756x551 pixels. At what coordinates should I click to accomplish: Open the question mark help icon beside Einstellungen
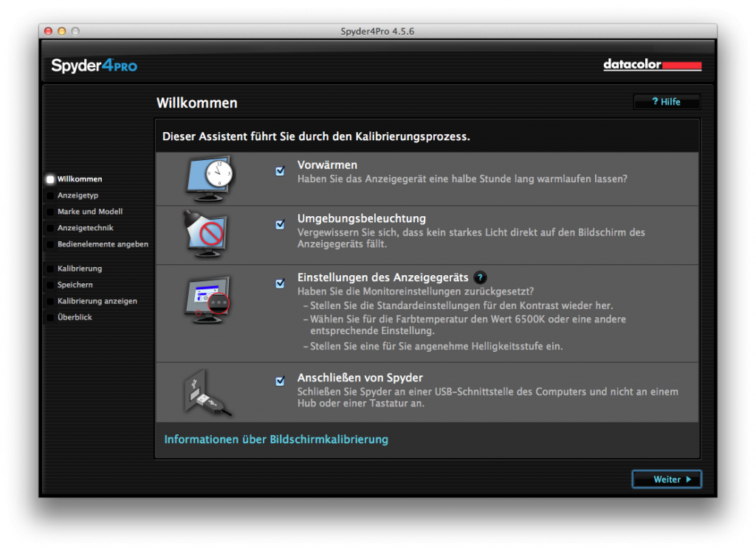coord(481,278)
